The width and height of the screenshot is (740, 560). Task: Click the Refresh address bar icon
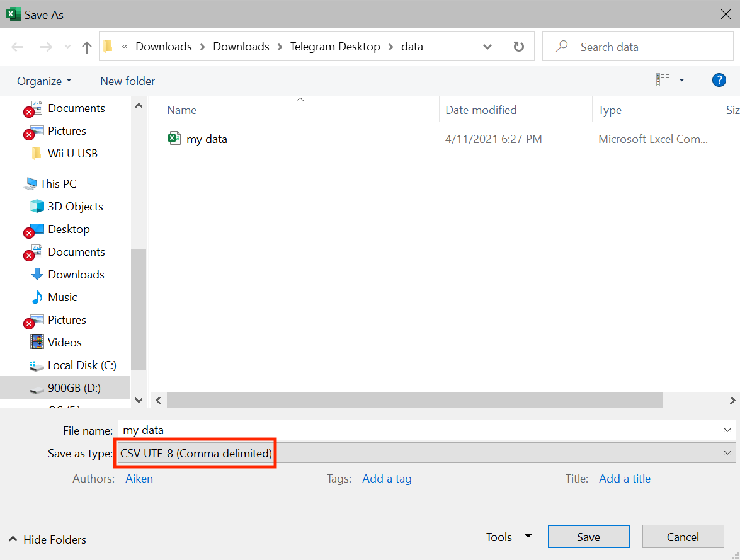[x=518, y=46]
